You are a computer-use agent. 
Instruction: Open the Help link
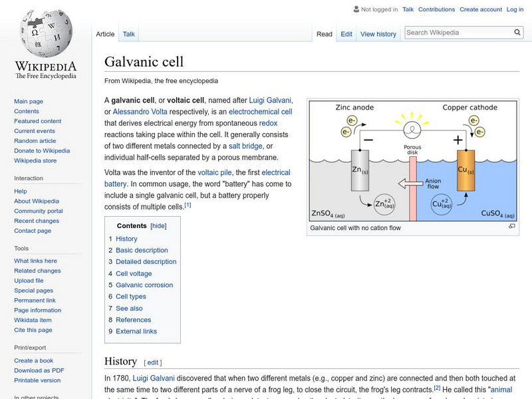coord(21,191)
